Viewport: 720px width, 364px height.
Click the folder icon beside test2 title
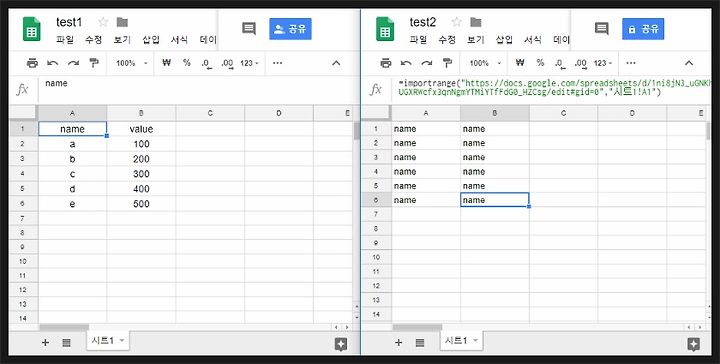476,22
